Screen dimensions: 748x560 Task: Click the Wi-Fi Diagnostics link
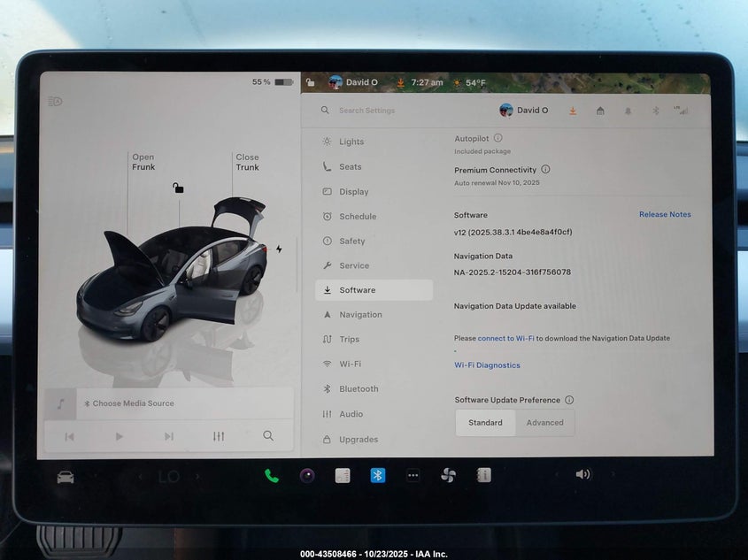487,365
